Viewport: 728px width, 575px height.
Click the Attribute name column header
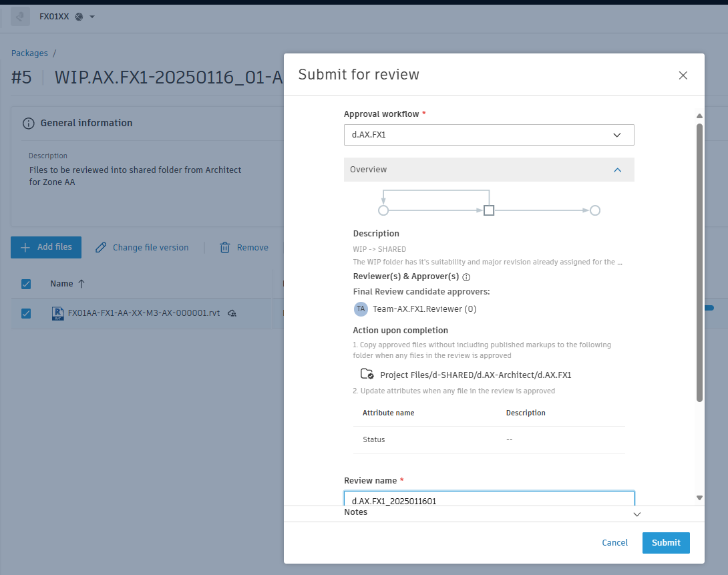(x=388, y=413)
